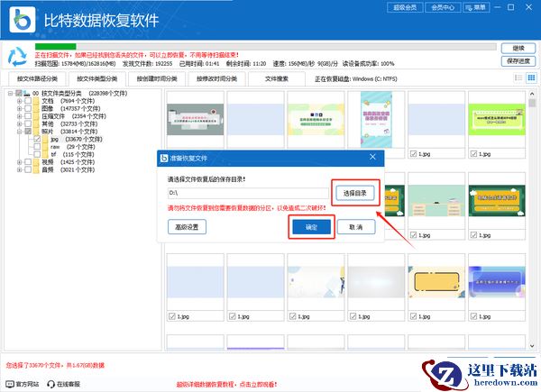Image resolution: width=541 pixels, height=392 pixels.
Task: Switch to grid thumbnail view icon
Action: pyautogui.click(x=531, y=77)
